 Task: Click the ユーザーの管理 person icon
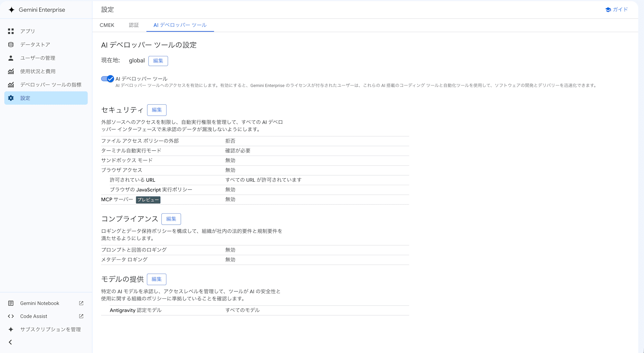11,58
